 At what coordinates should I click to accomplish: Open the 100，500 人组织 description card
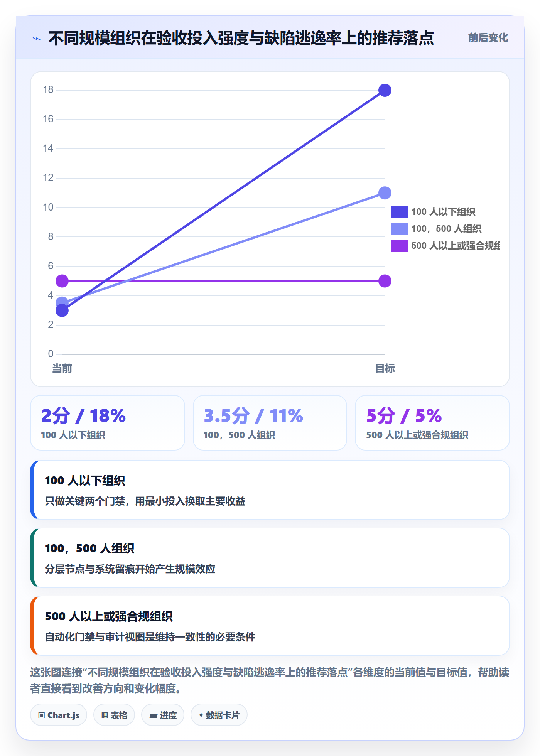point(270,558)
